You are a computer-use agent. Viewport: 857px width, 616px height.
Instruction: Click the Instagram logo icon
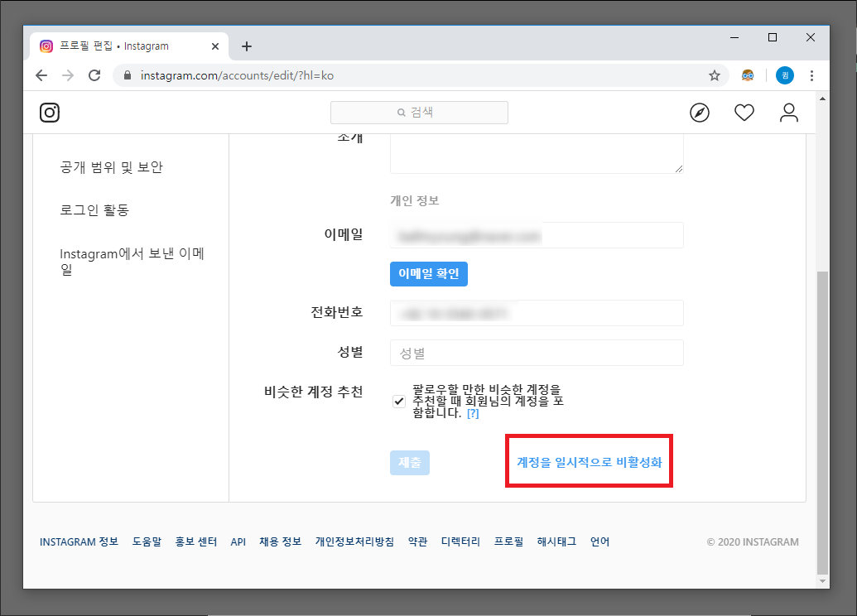49,113
